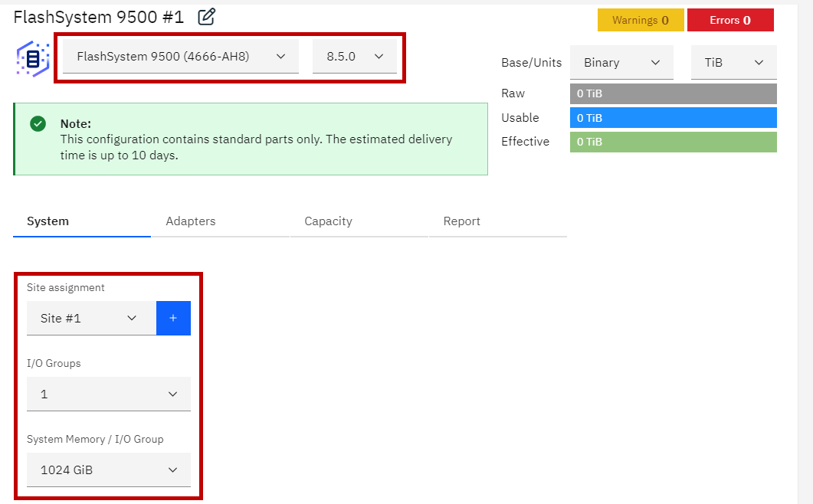Screen dimensions: 813x504
Task: Click the Raw label
Action: pos(513,93)
